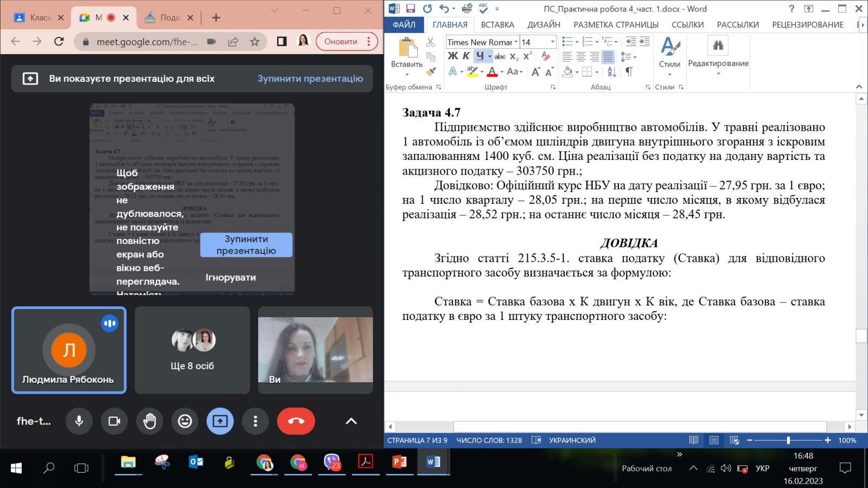Viewport: 868px width, 488px height.
Task: Open the font name dropdown
Action: click(x=515, y=42)
